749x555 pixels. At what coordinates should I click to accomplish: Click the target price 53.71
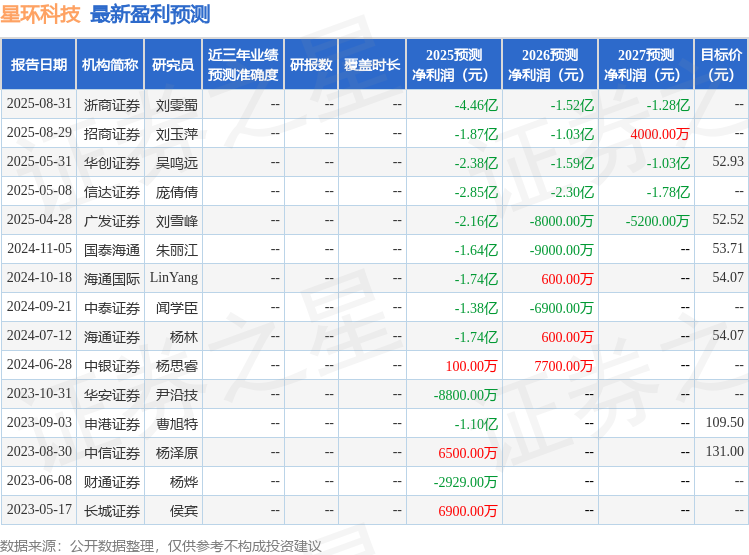click(728, 248)
